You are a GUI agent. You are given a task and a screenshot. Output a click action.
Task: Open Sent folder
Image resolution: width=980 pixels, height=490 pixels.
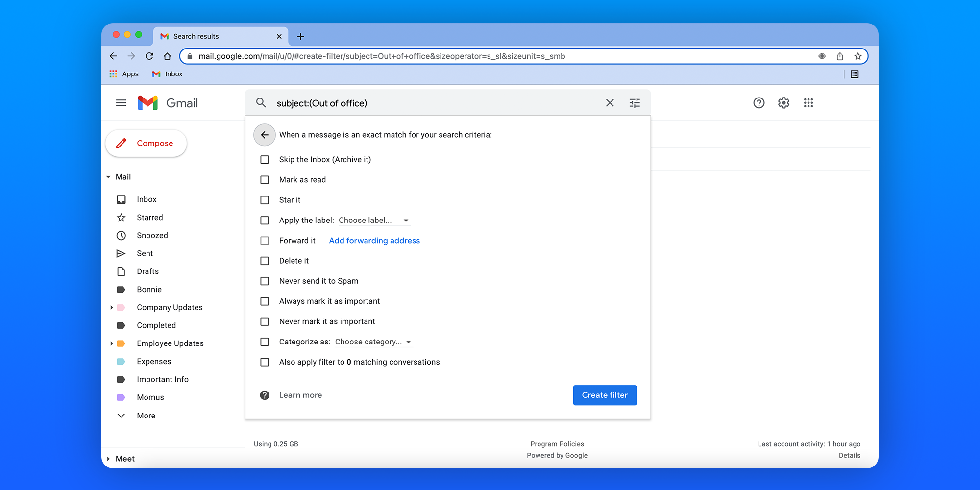(145, 253)
